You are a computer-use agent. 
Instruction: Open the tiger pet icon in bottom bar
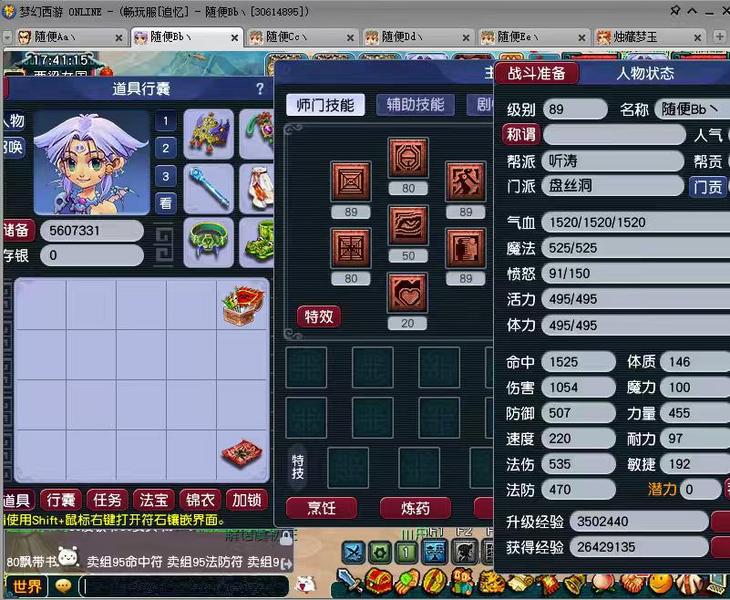(491, 581)
